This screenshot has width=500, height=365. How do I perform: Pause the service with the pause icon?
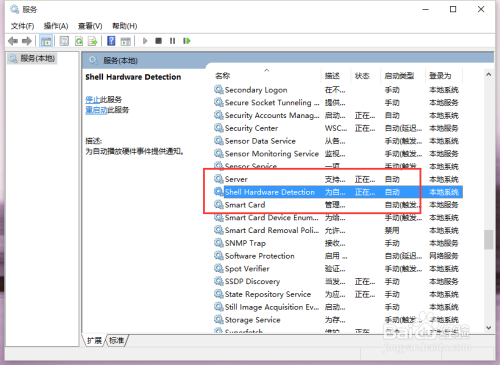[x=172, y=41]
